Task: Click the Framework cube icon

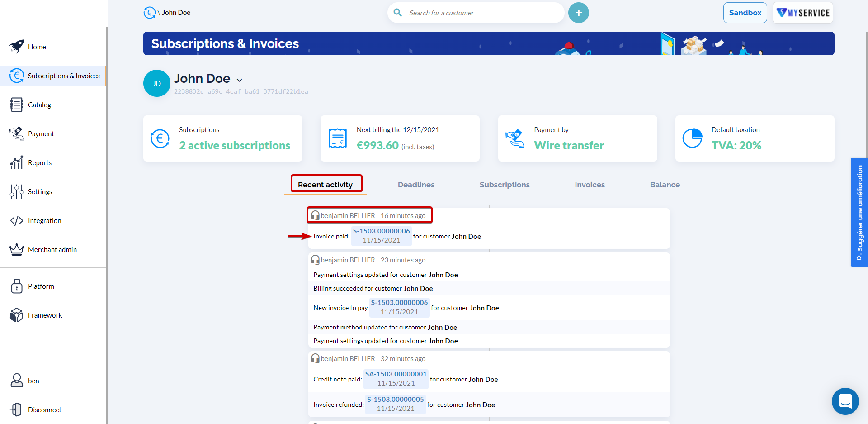Action: pyautogui.click(x=17, y=315)
